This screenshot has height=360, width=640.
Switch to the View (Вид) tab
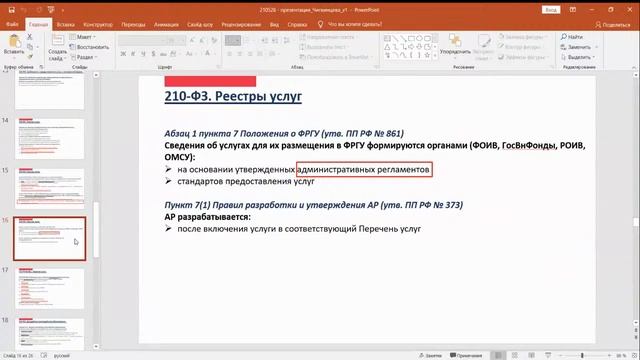click(274, 24)
